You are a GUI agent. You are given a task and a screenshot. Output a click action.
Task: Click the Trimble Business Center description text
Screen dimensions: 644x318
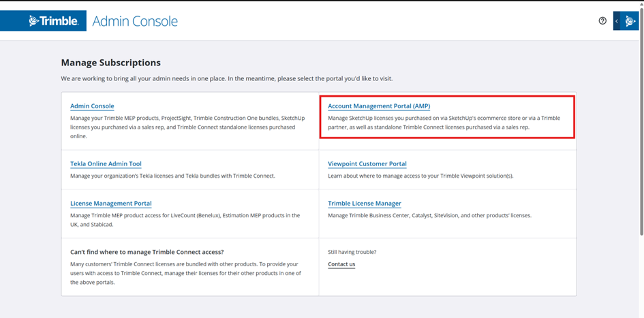[429, 215]
